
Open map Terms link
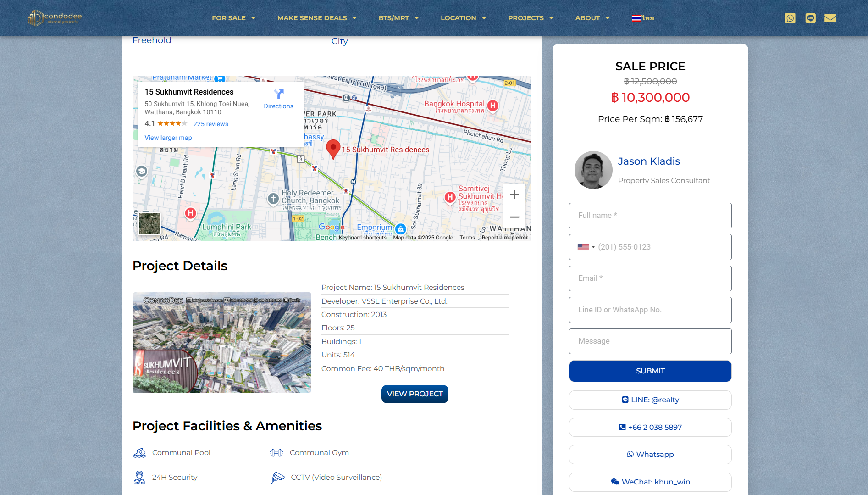(467, 238)
